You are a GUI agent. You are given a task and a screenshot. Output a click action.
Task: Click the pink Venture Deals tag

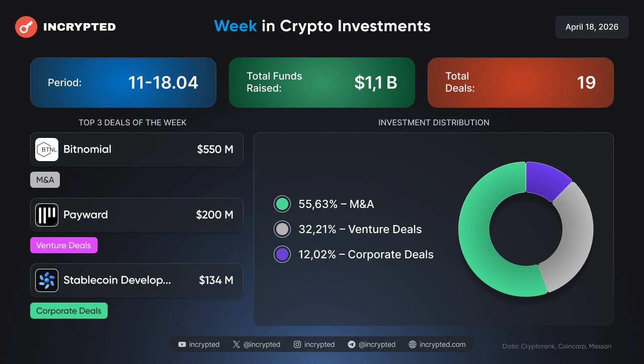63,245
